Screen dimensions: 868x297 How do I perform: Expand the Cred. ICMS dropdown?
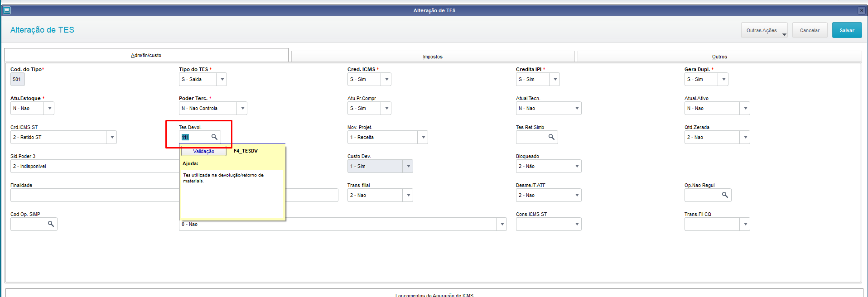[x=386, y=79]
